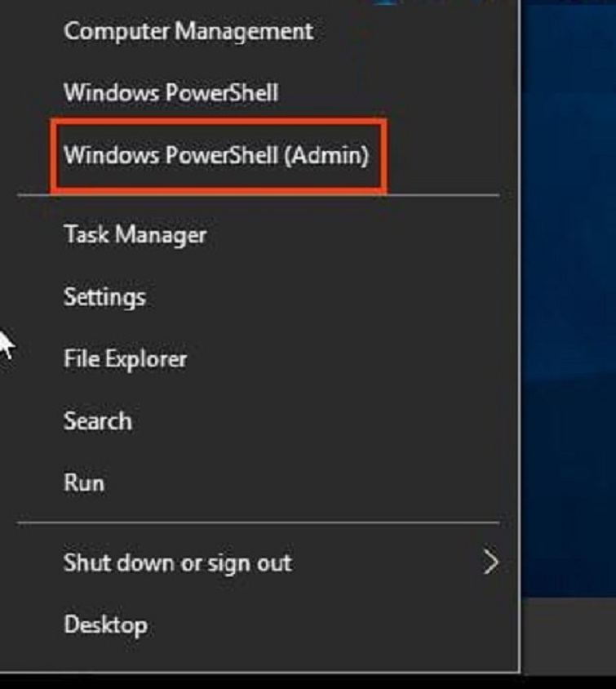Launch File Explorer from the menu
Viewport: 616px width, 689px height.
point(125,359)
